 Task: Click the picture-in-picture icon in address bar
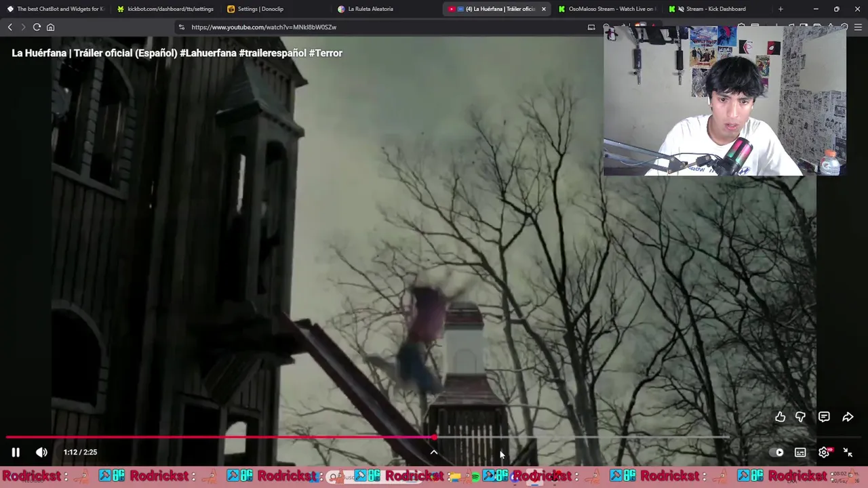(591, 27)
